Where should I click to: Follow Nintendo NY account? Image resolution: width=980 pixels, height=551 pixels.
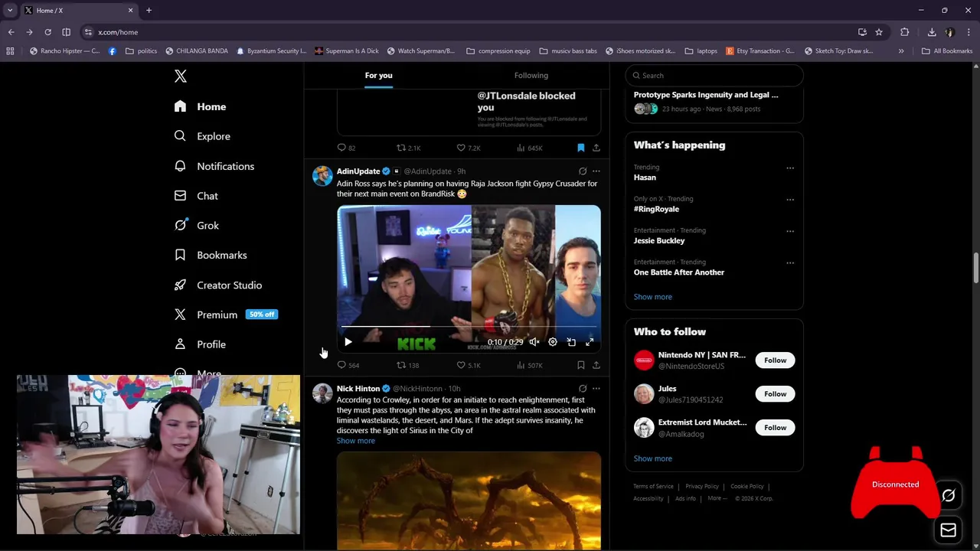pos(775,360)
